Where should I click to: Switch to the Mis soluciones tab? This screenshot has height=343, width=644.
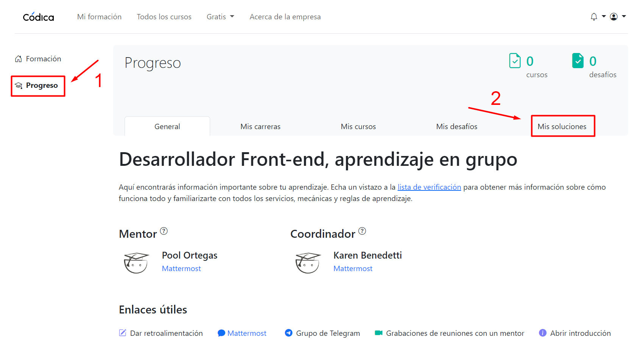[562, 126]
